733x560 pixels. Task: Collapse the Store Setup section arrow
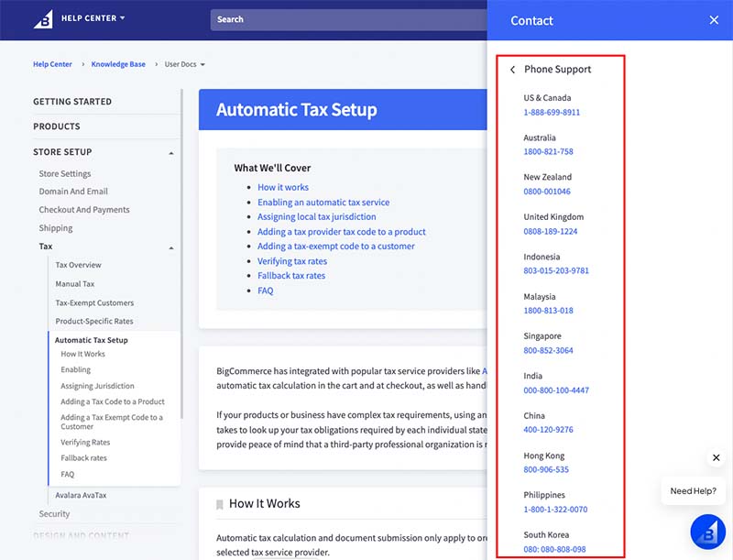pyautogui.click(x=171, y=153)
